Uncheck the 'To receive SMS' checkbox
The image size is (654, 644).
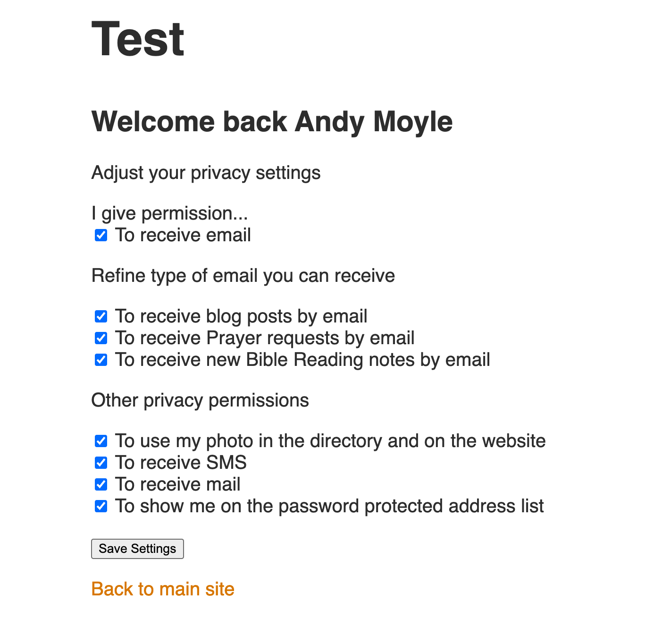(101, 463)
